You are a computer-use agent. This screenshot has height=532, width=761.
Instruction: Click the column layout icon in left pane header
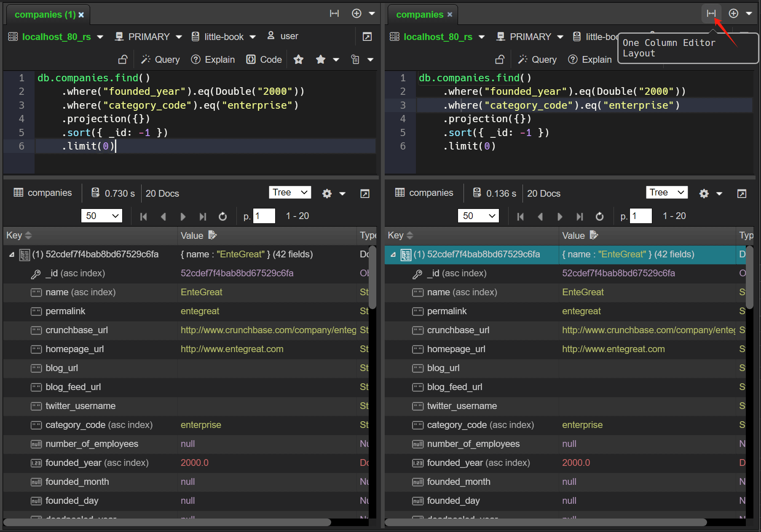[334, 13]
